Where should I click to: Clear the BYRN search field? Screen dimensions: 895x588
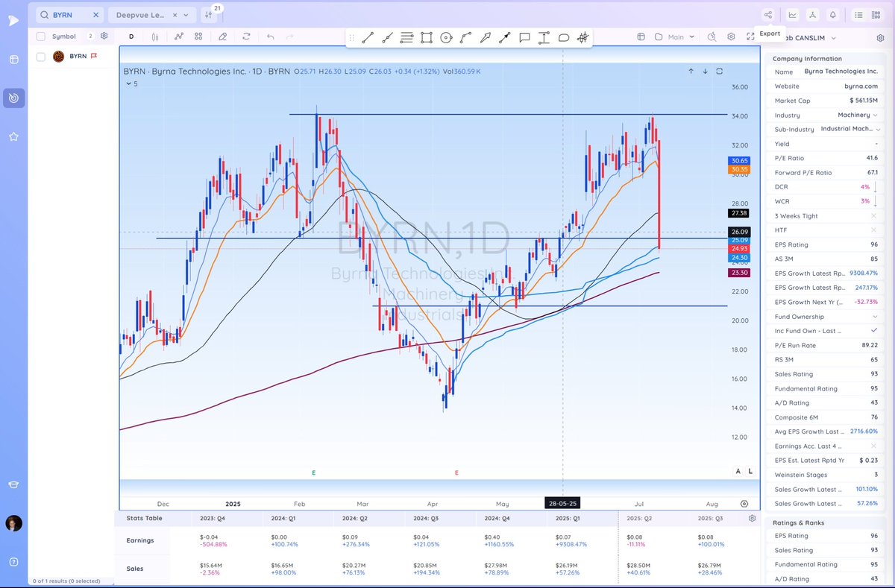coord(95,15)
